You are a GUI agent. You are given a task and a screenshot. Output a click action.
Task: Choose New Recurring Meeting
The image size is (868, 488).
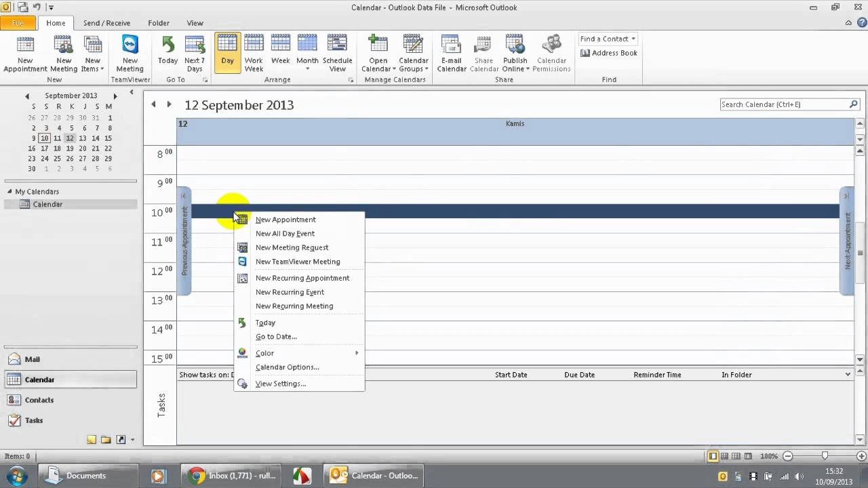(299, 306)
